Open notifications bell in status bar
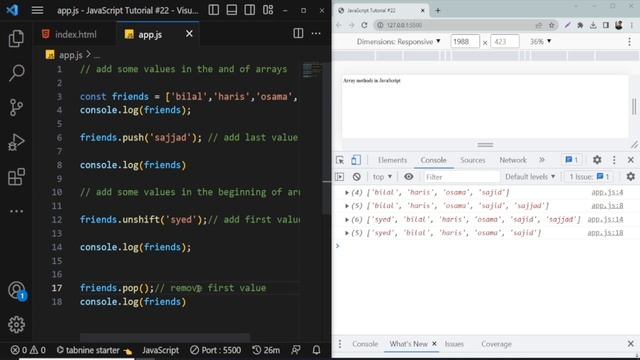This screenshot has height=360, width=640. click(x=316, y=350)
